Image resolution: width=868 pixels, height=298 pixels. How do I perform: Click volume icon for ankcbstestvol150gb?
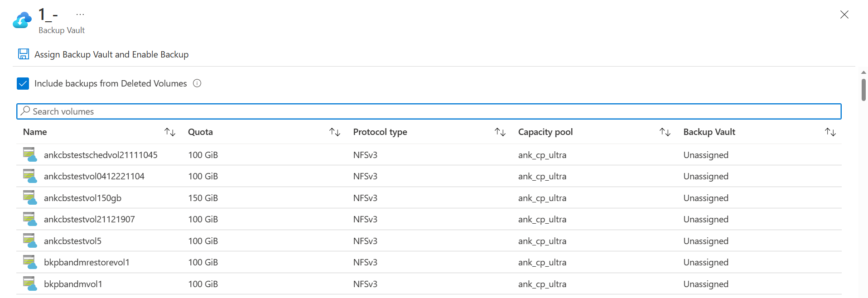point(30,198)
